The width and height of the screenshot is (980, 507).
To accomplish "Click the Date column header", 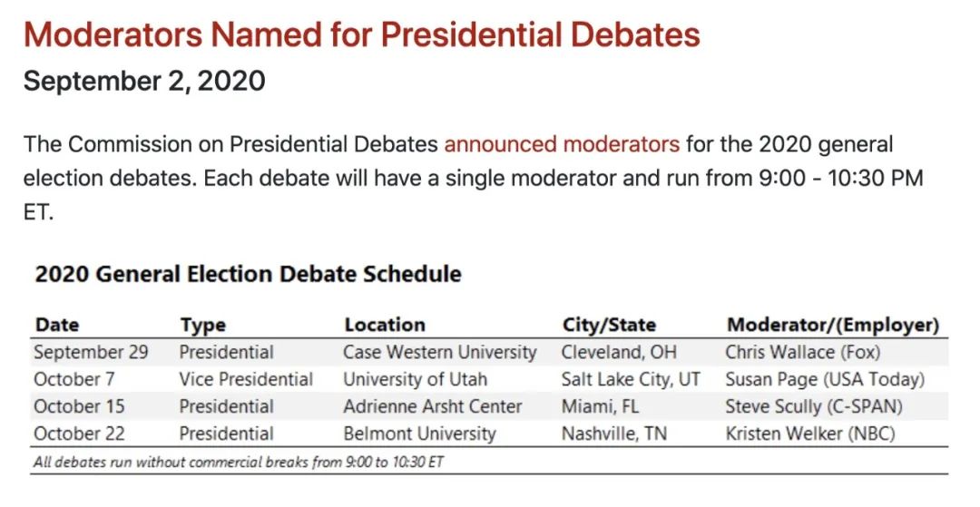I will tap(57, 325).
